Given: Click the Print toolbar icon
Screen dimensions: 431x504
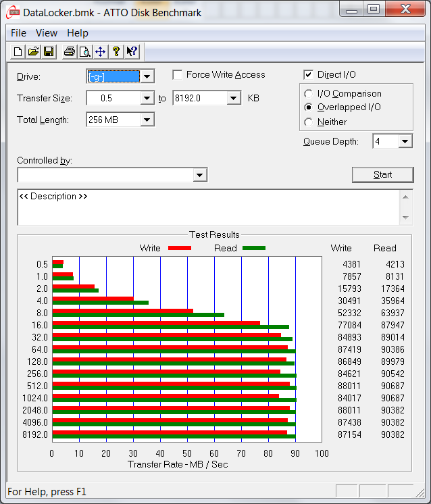Looking at the screenshot, I should click(x=69, y=51).
